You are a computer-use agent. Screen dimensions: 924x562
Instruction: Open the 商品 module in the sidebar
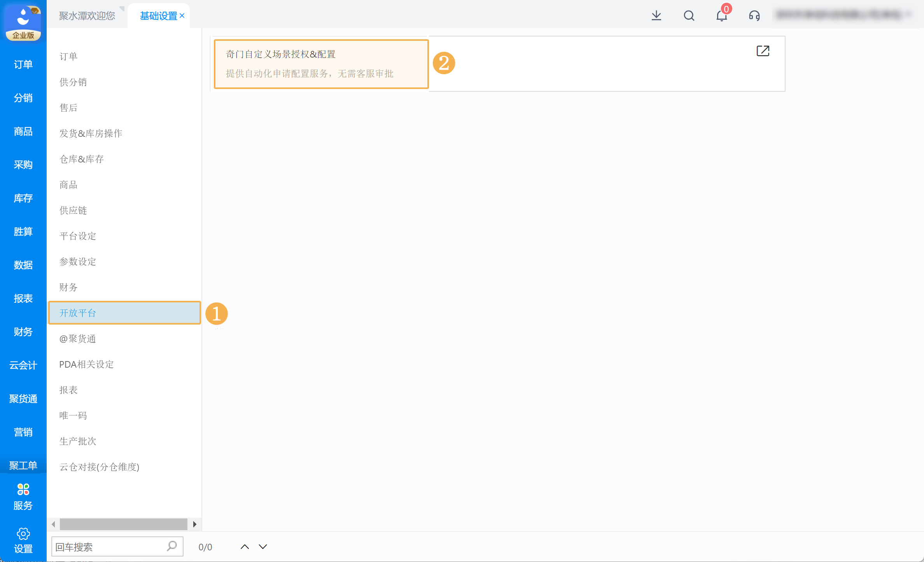click(x=23, y=131)
